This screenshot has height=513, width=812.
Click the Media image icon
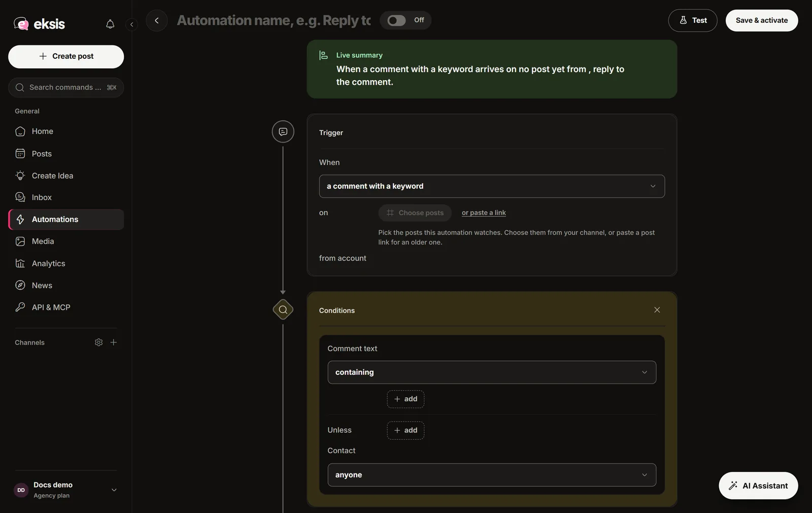[20, 242]
